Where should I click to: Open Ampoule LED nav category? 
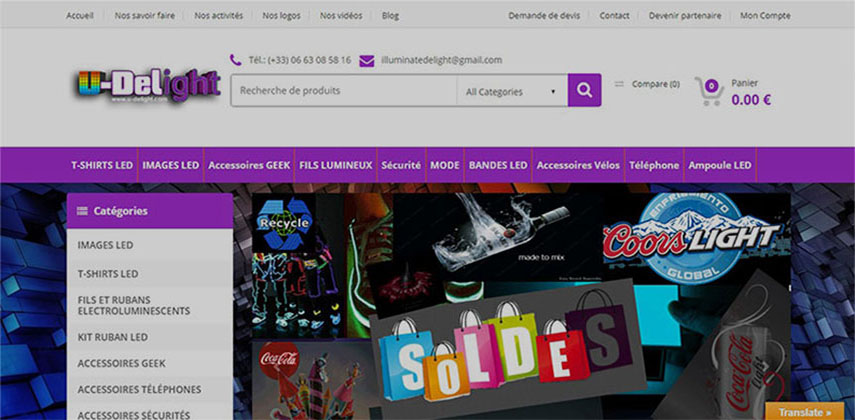[x=720, y=165]
